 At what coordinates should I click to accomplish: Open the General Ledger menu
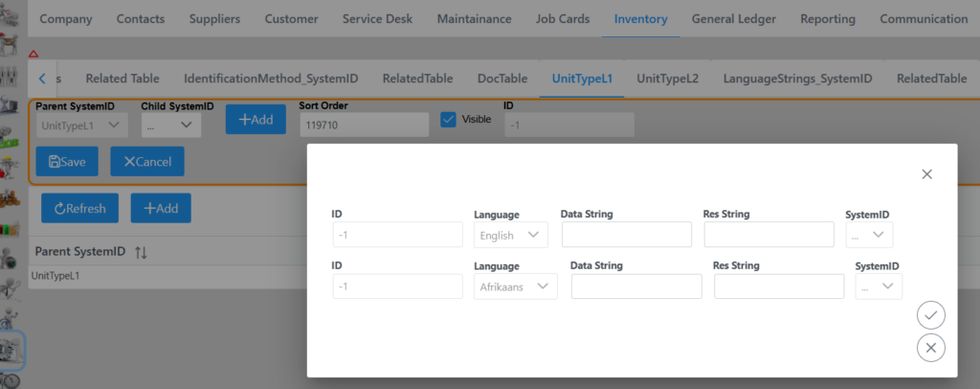click(x=734, y=19)
